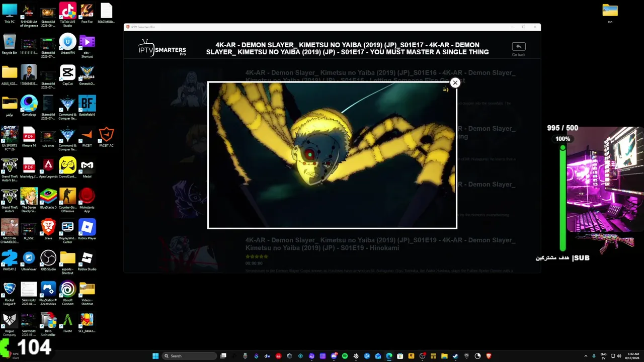Open Windows Start menu
Screen dimensions: 644x362
(x=155, y=356)
